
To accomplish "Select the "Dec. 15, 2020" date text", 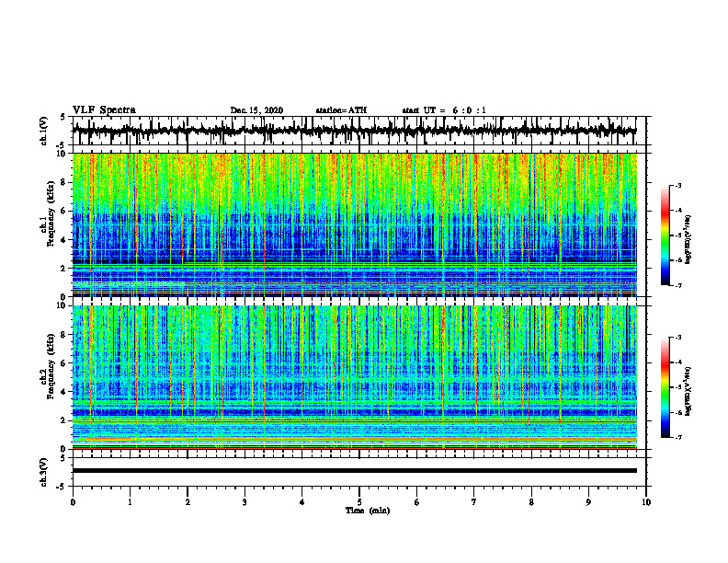I will pos(256,110).
